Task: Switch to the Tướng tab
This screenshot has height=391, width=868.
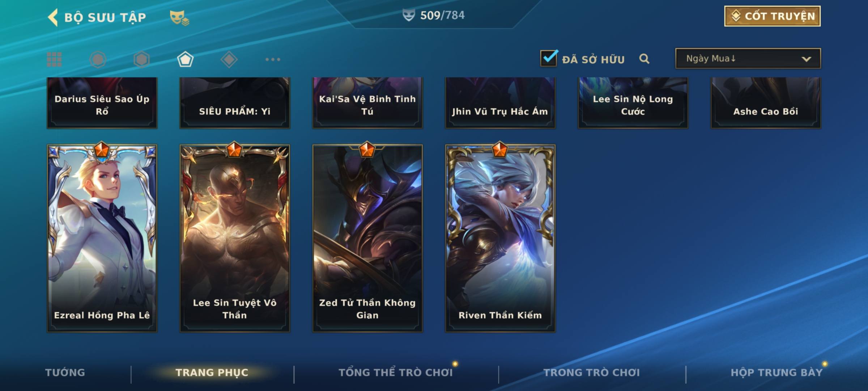Action: [x=65, y=373]
